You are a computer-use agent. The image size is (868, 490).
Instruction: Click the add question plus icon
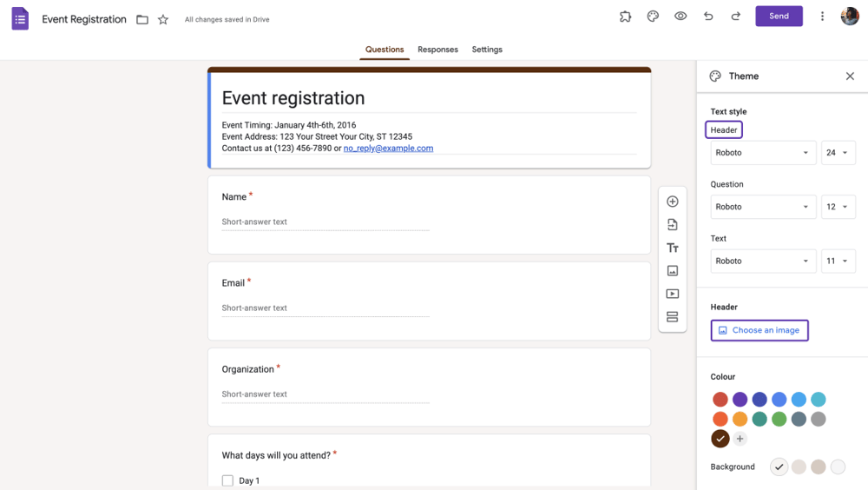point(672,202)
